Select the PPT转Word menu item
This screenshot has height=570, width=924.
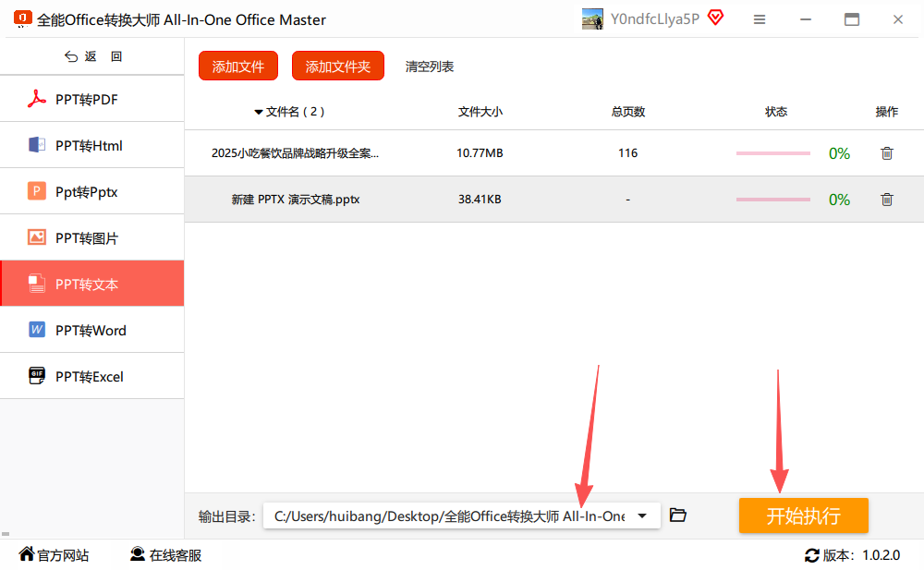click(91, 330)
